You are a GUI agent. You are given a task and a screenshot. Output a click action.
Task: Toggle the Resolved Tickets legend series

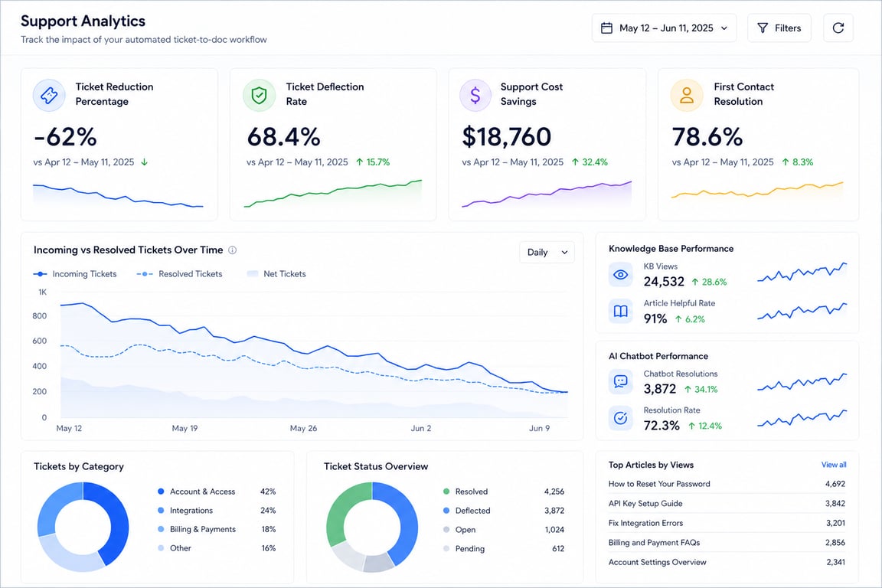(x=179, y=274)
